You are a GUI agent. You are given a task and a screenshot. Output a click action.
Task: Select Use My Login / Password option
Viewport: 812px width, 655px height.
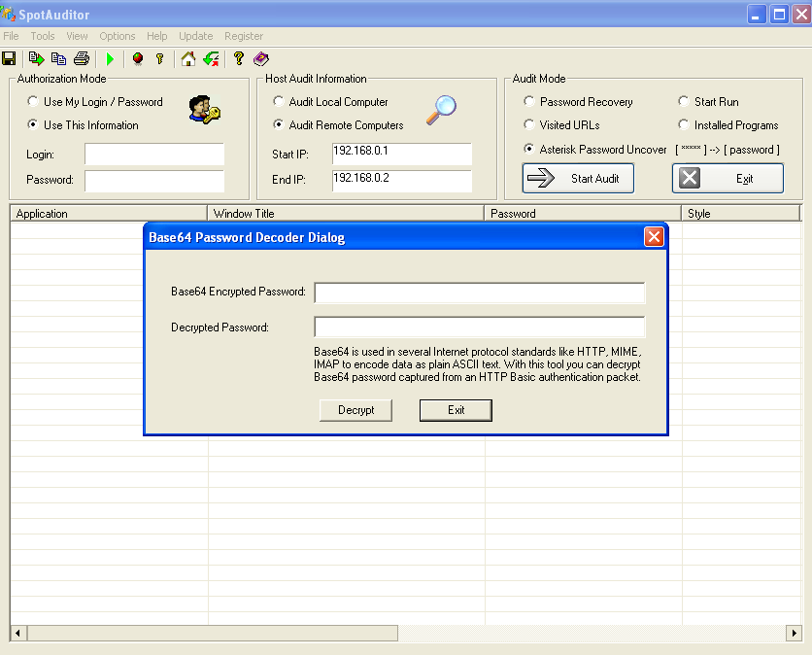pos(95,102)
